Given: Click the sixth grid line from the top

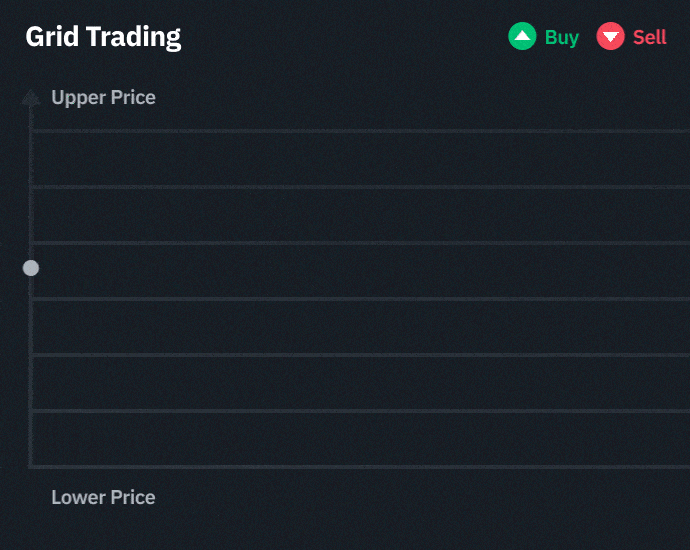Looking at the screenshot, I should (x=360, y=410).
